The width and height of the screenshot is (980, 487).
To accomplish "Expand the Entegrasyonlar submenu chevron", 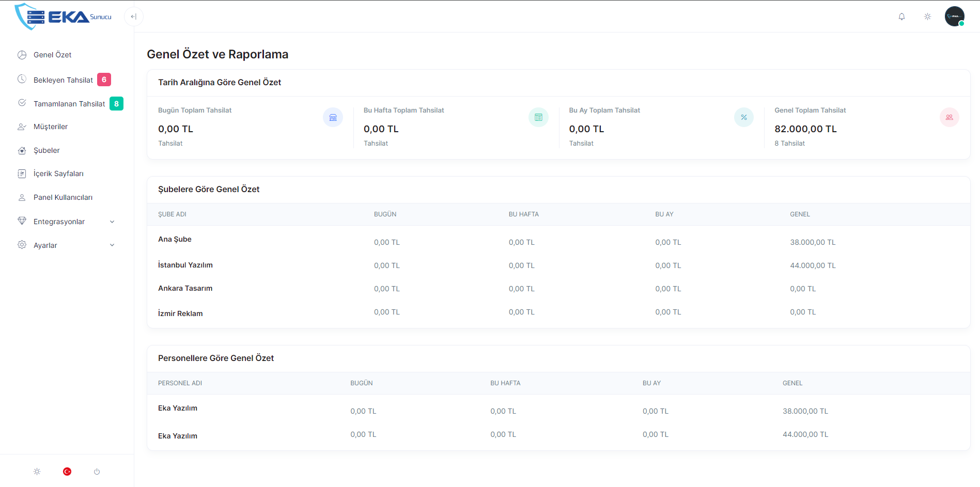I will (x=112, y=222).
